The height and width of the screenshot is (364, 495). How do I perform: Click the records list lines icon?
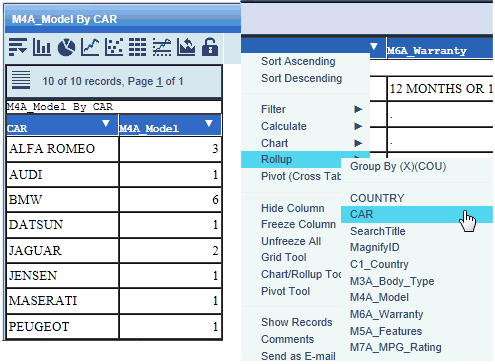21,80
